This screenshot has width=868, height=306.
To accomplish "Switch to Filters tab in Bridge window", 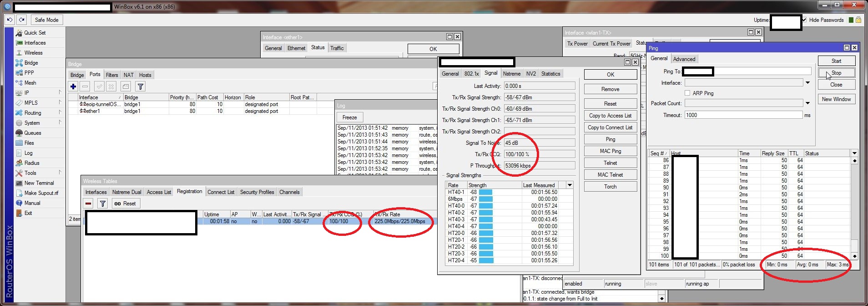I will pos(112,75).
